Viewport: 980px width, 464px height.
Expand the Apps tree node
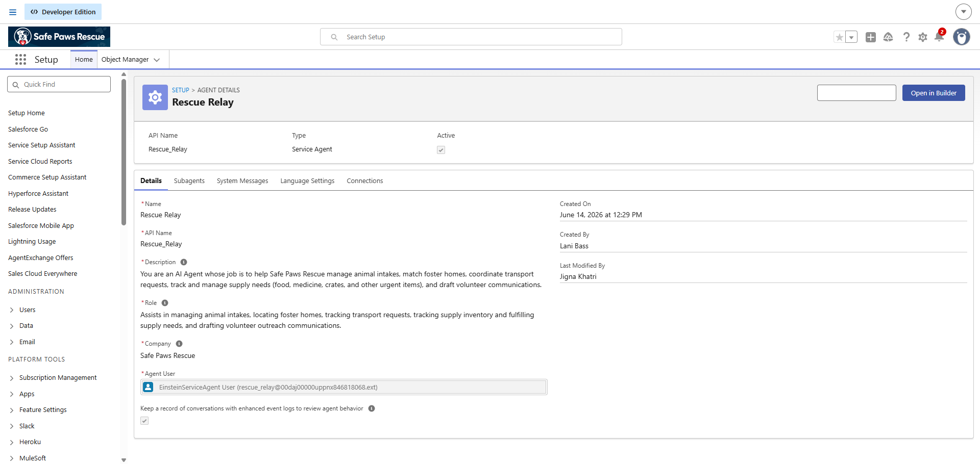(x=12, y=394)
